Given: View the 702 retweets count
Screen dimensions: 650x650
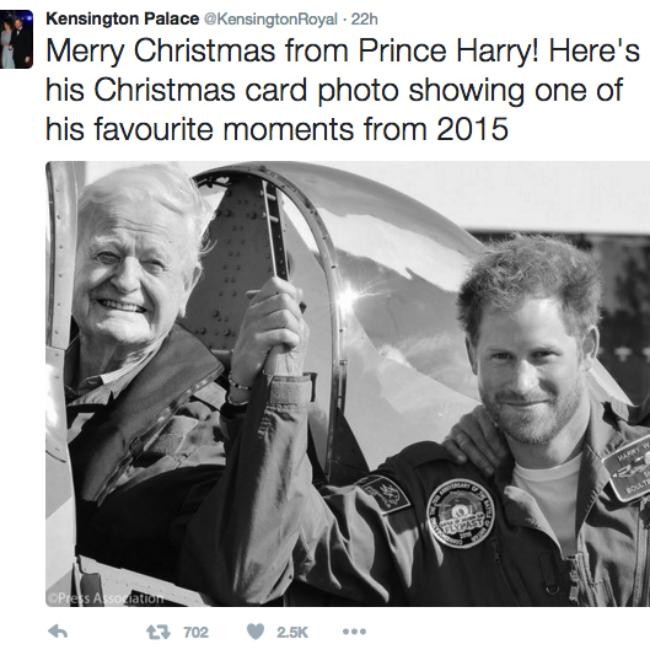Looking at the screenshot, I should point(195,631).
